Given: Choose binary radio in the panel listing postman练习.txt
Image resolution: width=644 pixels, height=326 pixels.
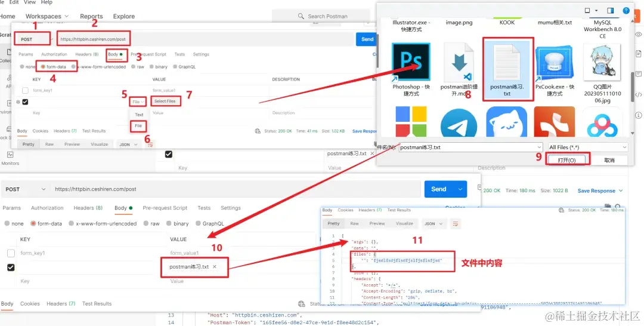Looking at the screenshot, I should [169, 224].
